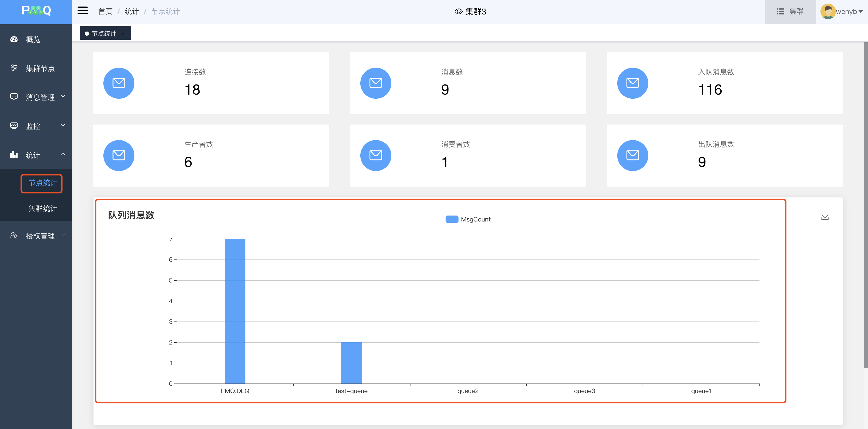Click the 集群 list button
Screen dimensions: 868x429
[790, 11]
